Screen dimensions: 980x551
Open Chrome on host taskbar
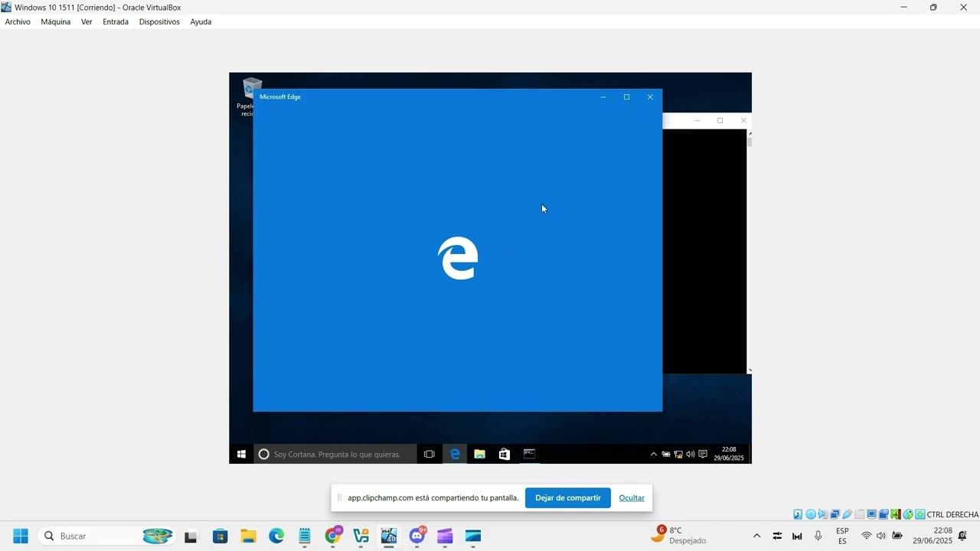333,536
